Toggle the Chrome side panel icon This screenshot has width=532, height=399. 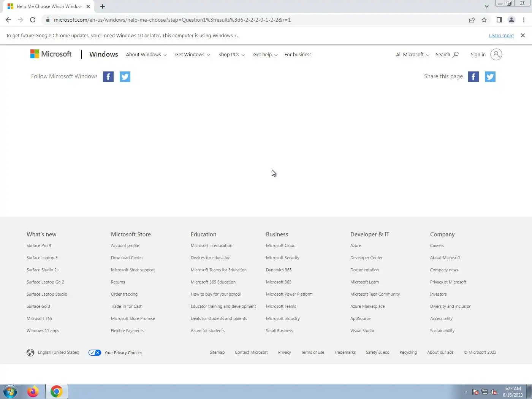click(x=499, y=20)
